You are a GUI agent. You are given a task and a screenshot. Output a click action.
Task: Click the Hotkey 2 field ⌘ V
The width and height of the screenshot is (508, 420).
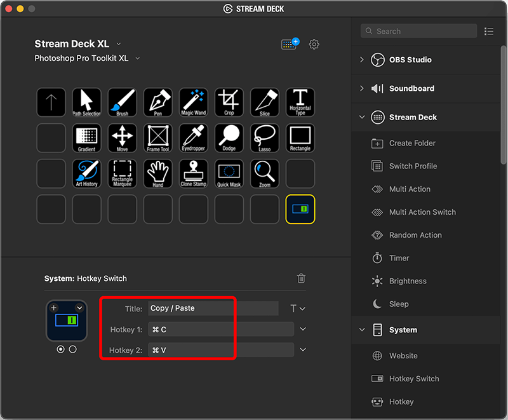click(221, 350)
